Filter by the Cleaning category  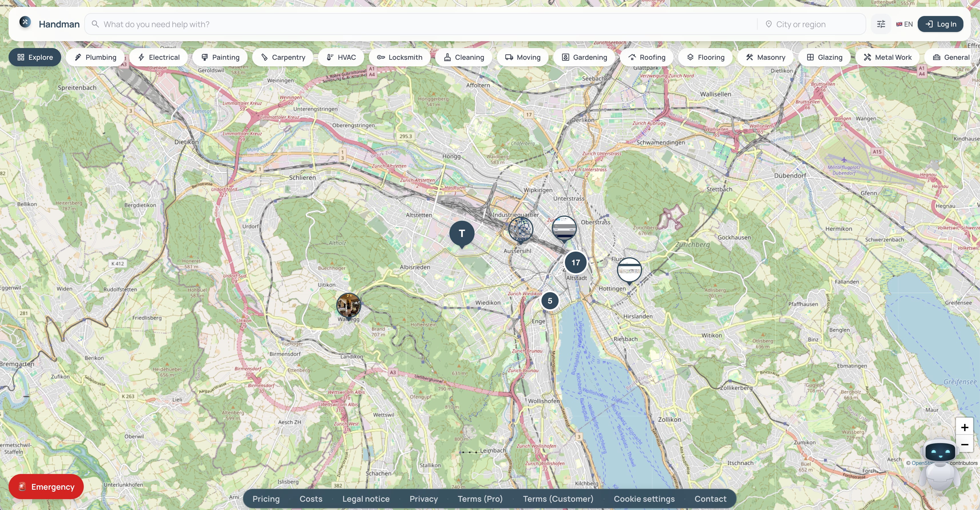(463, 57)
